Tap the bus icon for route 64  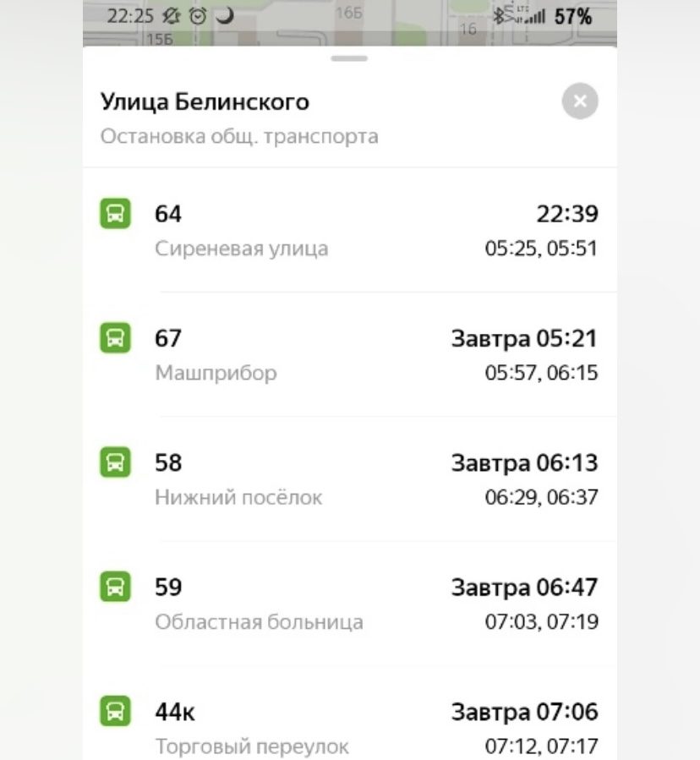coord(115,213)
